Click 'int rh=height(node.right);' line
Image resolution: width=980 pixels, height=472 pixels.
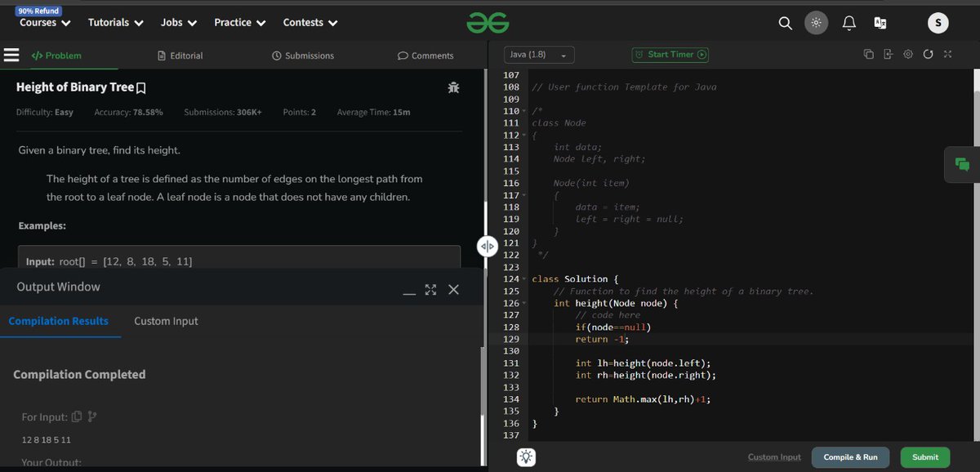(646, 376)
